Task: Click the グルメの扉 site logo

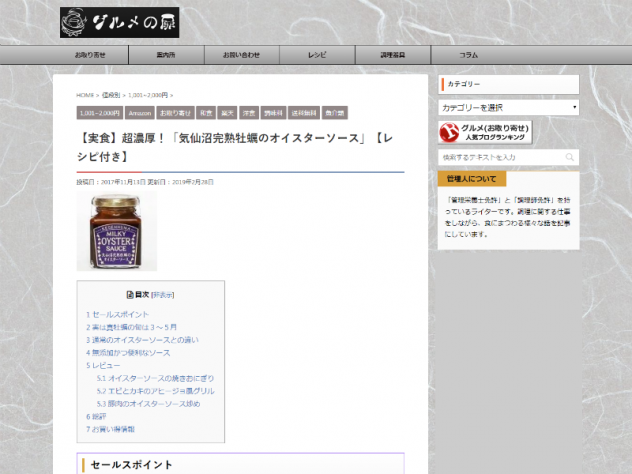Action: pos(119,23)
